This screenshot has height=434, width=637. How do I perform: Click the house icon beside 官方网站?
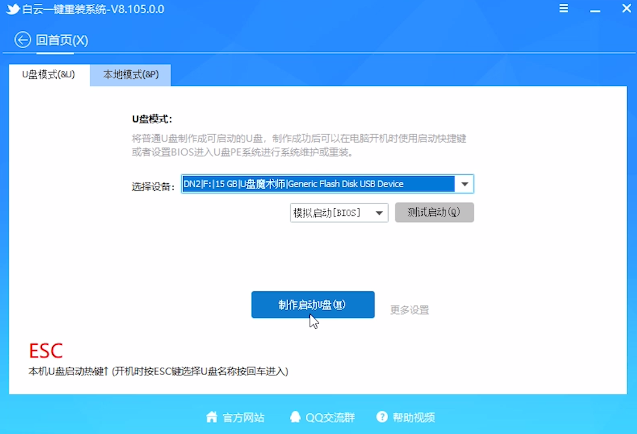click(x=212, y=417)
